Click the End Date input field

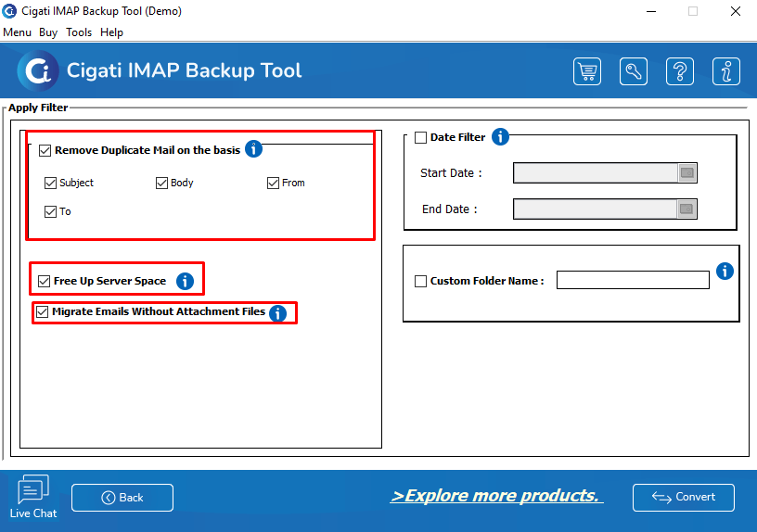click(596, 209)
